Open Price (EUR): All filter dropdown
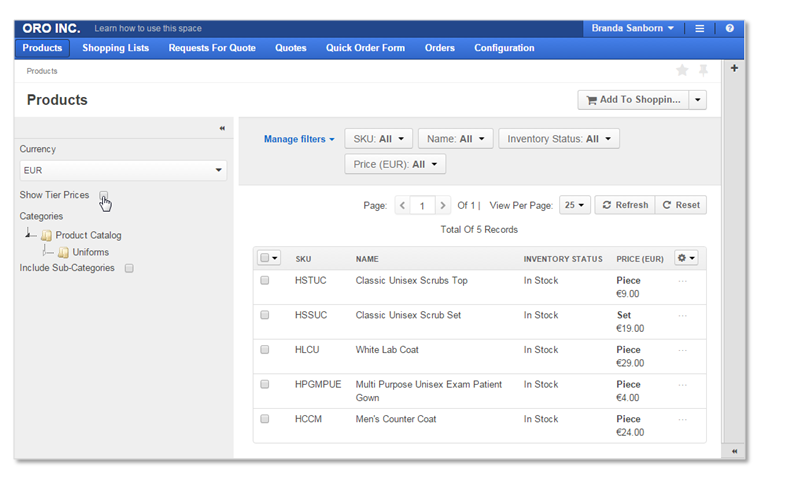The width and height of the screenshot is (788, 495). click(395, 164)
